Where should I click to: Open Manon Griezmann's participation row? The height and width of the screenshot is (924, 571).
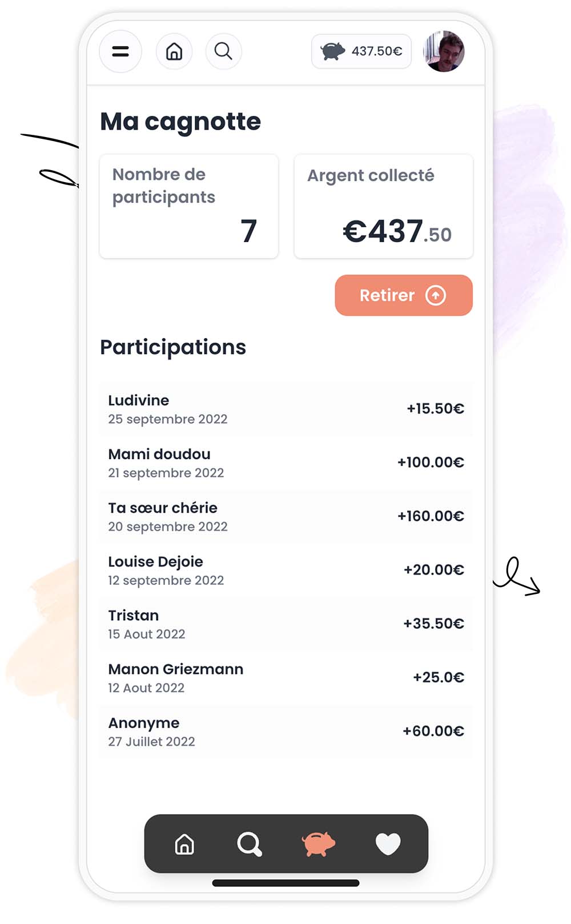click(x=286, y=678)
